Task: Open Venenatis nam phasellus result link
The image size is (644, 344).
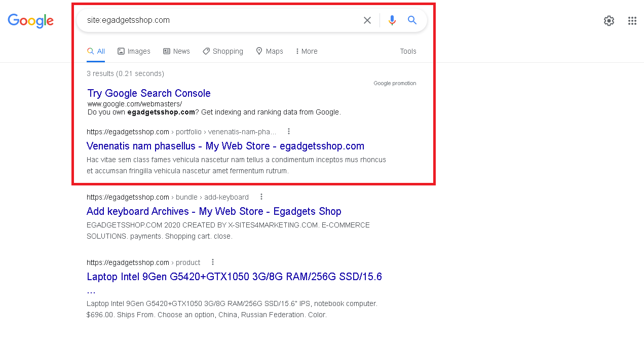Action: (225, 146)
